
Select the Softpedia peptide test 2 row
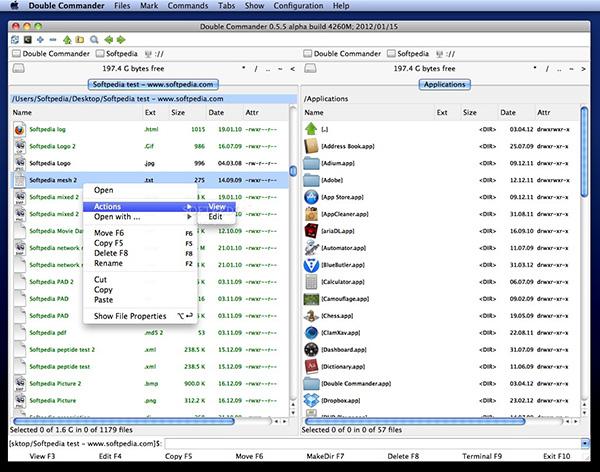151,350
